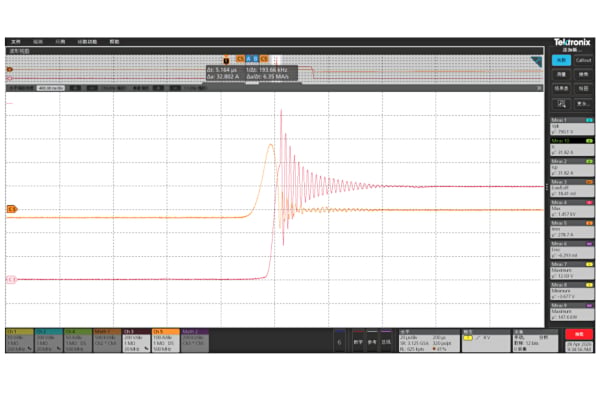Click the Tektronix logo
600x400 pixels.
pos(572,42)
